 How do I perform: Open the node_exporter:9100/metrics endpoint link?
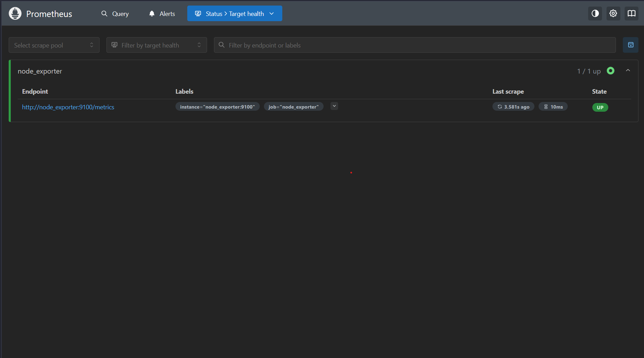click(x=68, y=107)
